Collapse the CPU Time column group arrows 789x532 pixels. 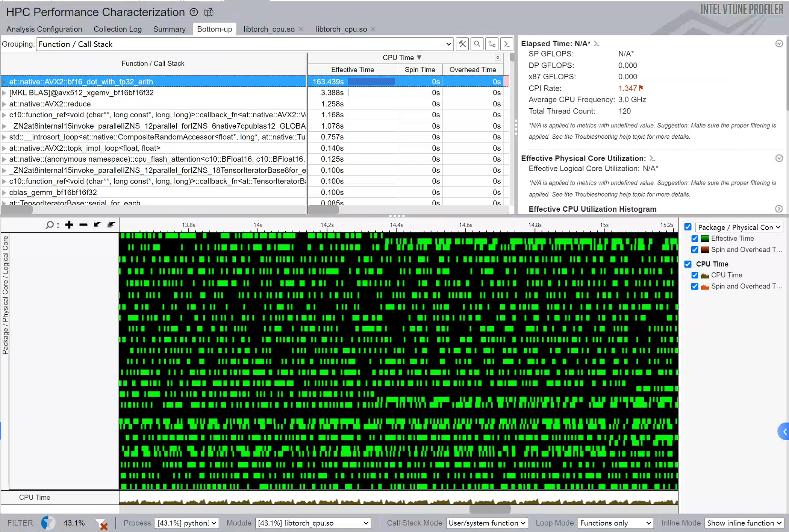[x=498, y=58]
